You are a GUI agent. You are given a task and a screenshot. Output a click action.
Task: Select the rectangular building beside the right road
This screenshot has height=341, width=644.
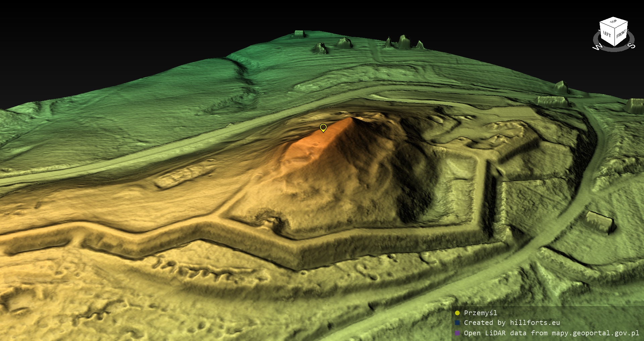click(x=600, y=221)
